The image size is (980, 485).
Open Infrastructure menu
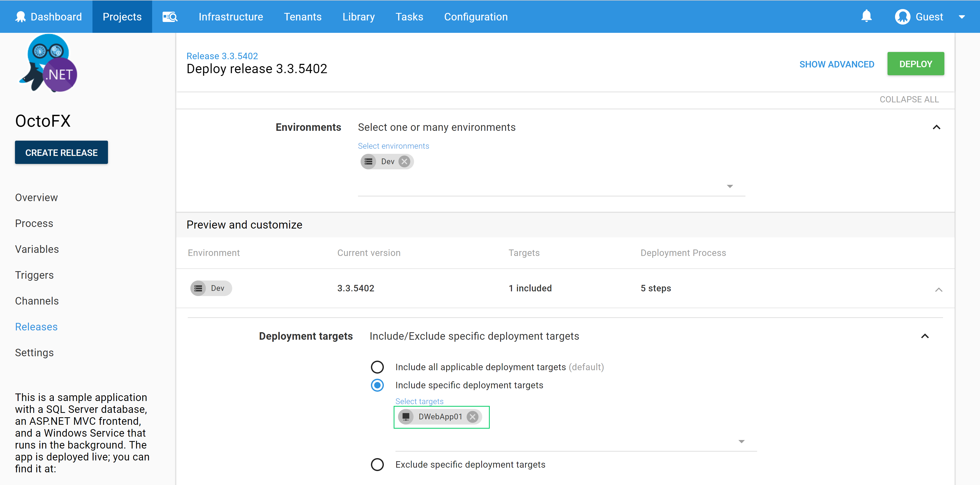point(231,17)
